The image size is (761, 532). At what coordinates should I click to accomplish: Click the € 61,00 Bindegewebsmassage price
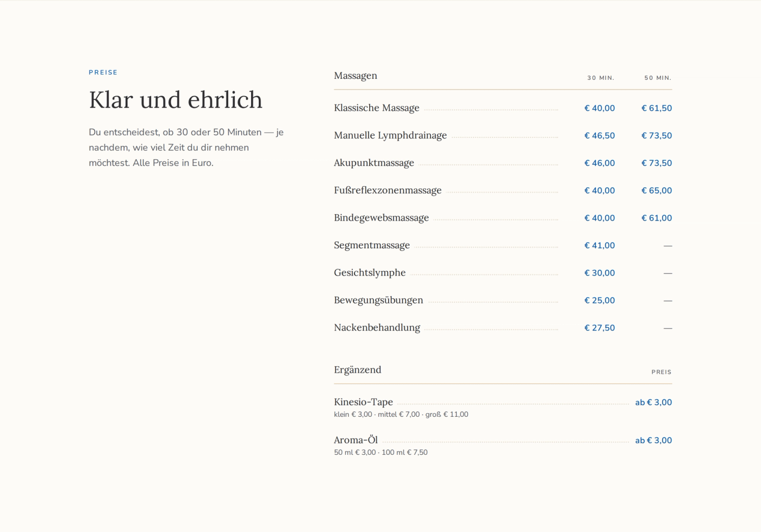pyautogui.click(x=657, y=218)
